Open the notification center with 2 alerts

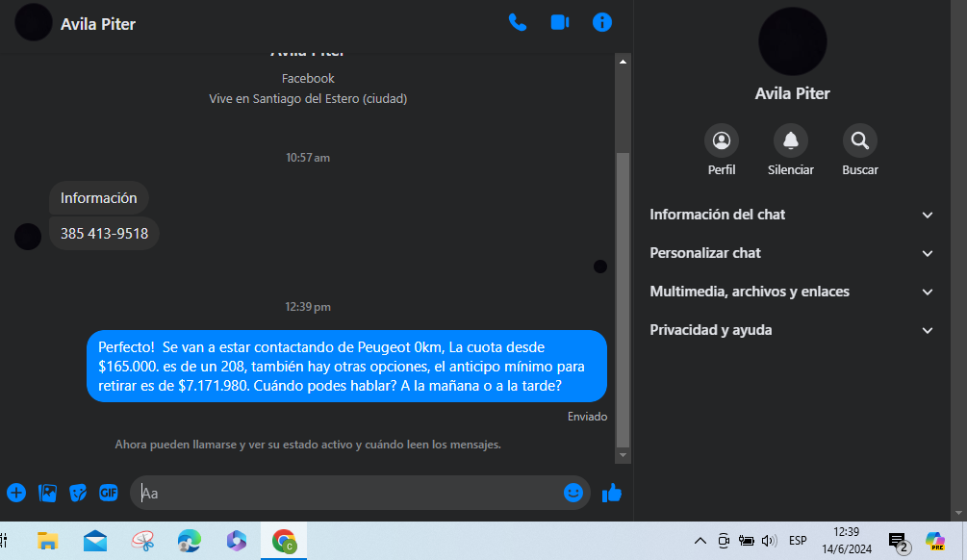(899, 542)
